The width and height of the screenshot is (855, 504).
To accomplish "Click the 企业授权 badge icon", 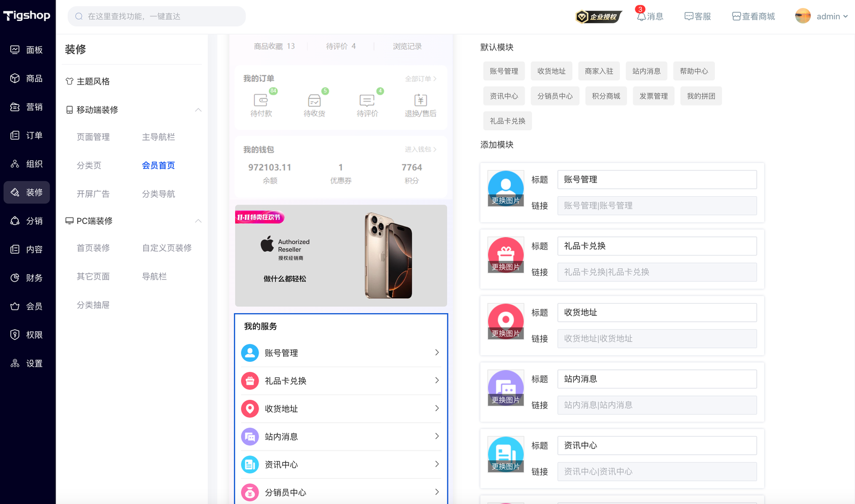I will coord(598,17).
